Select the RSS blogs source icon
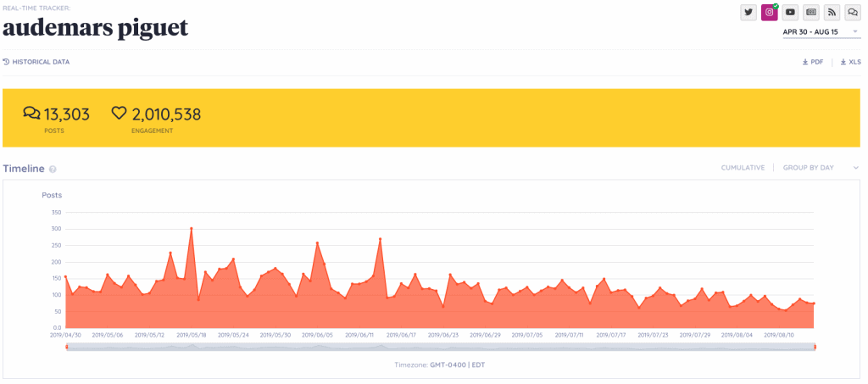The width and height of the screenshot is (868, 384). coord(832,12)
